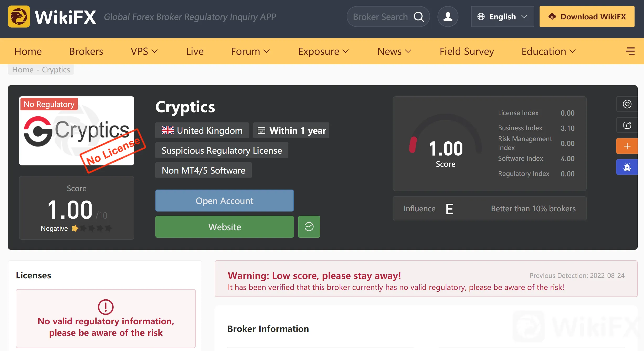
Task: Click the orange plus icon
Action: pyautogui.click(x=627, y=146)
